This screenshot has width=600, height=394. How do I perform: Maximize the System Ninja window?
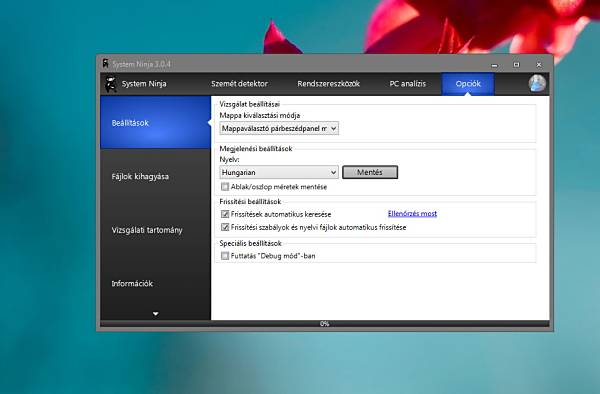coord(516,65)
